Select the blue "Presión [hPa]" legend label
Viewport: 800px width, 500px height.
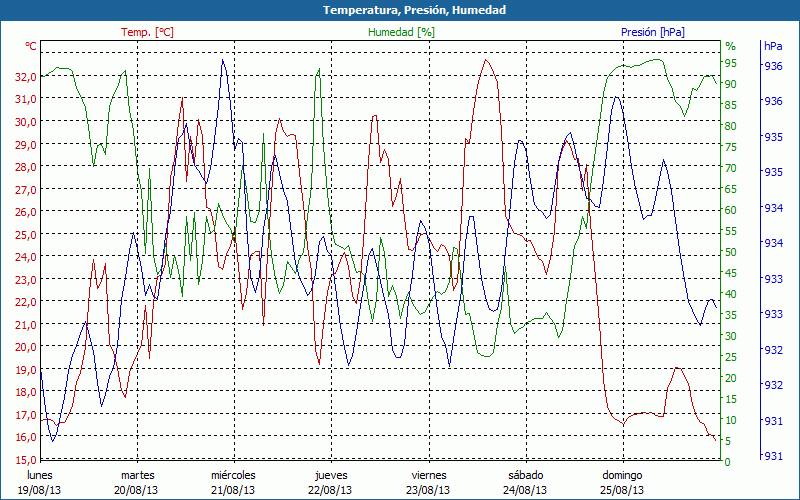[653, 32]
